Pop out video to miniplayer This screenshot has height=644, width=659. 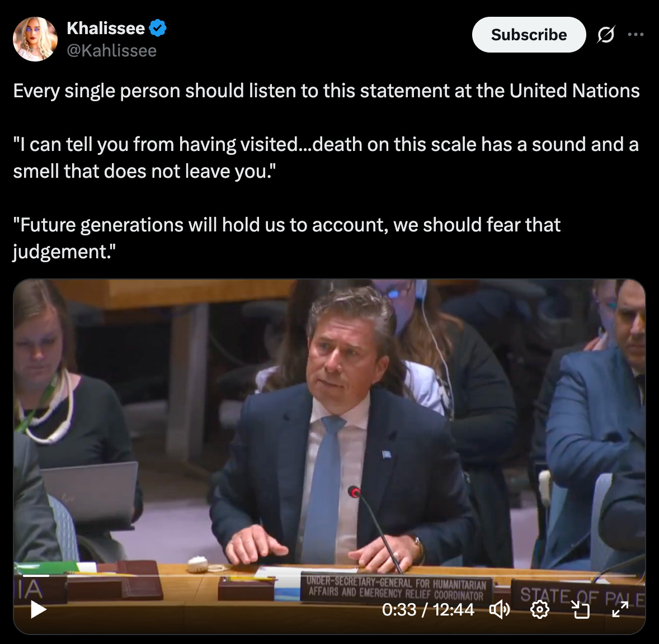click(581, 609)
